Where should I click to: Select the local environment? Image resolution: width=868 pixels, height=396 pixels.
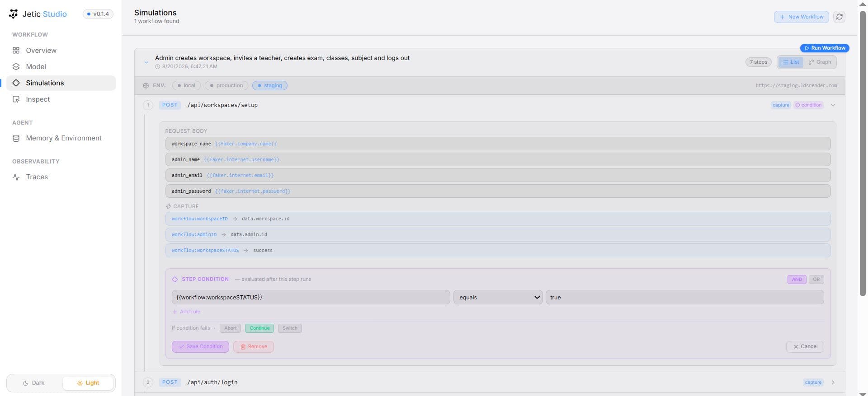[186, 85]
